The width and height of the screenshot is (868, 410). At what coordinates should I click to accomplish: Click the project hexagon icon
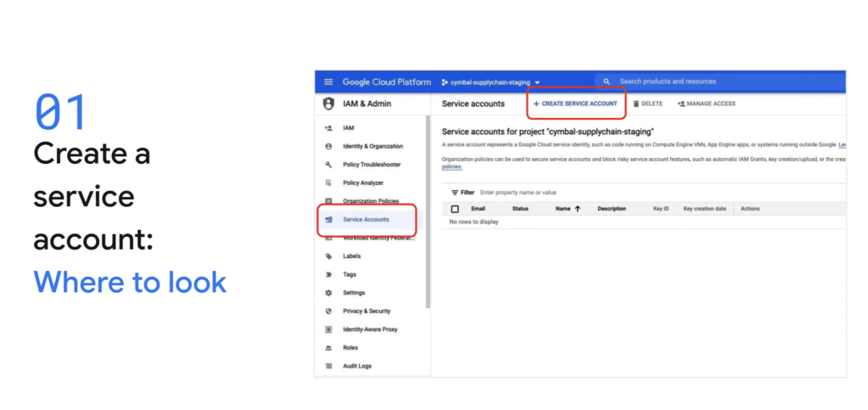click(445, 82)
